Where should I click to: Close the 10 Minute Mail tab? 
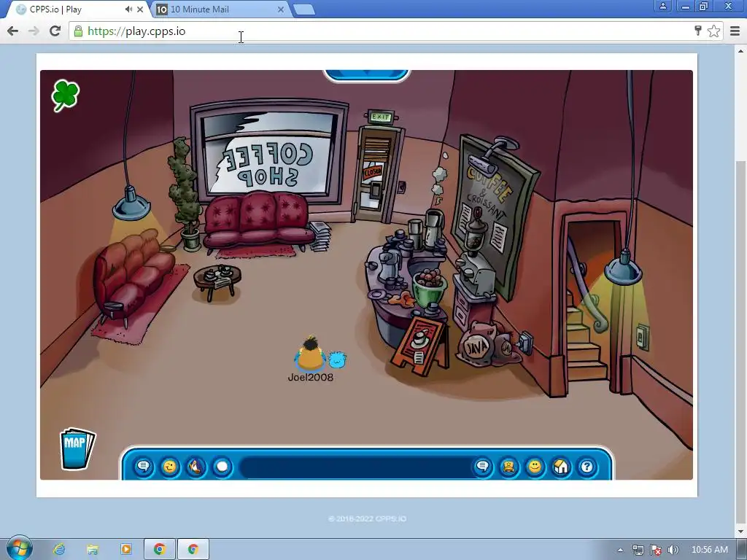click(x=281, y=9)
